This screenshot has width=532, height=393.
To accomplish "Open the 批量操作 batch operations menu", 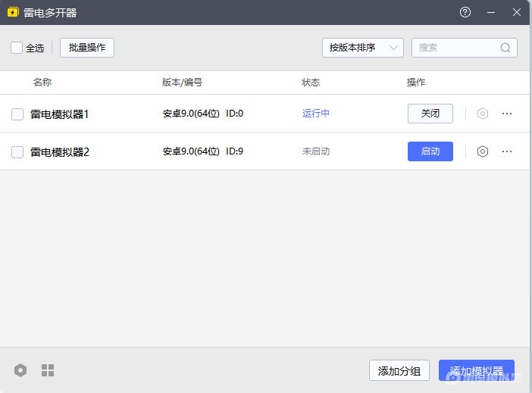I will coord(87,48).
